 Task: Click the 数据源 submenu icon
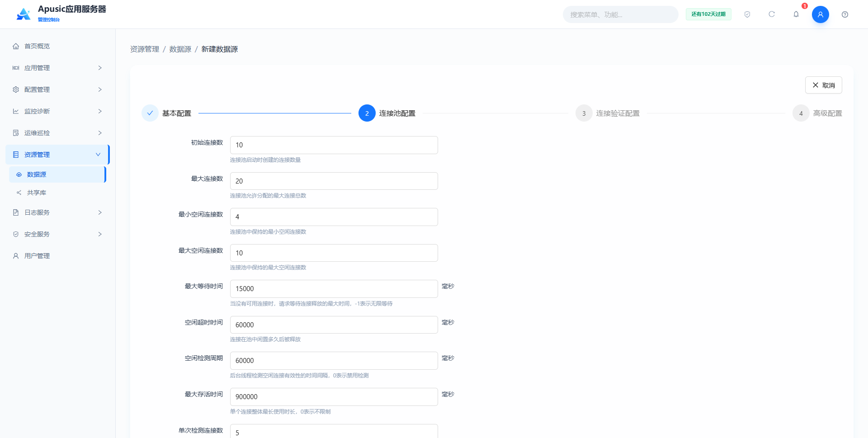click(19, 174)
